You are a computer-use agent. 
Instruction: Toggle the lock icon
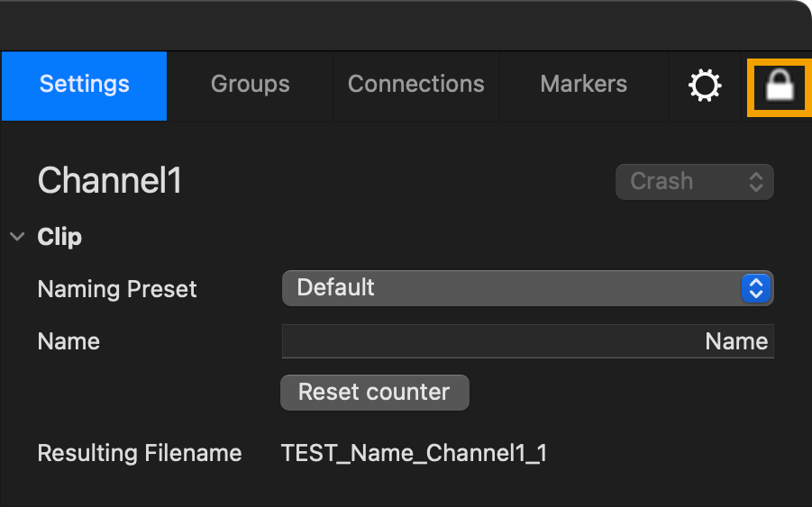780,86
